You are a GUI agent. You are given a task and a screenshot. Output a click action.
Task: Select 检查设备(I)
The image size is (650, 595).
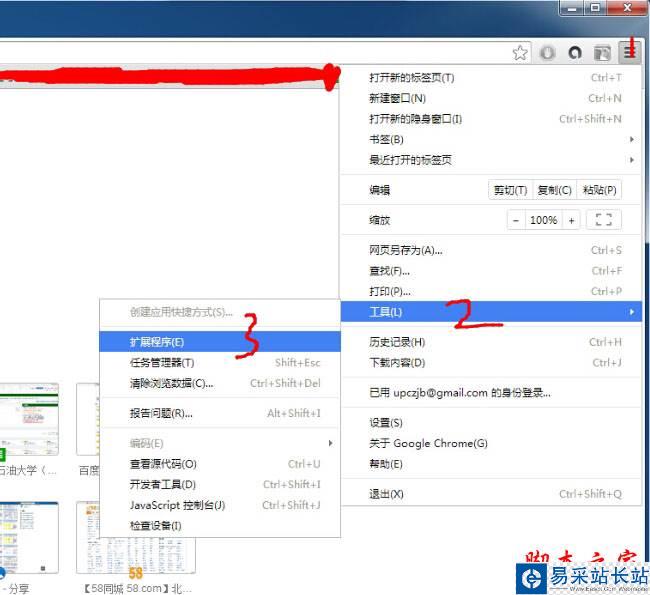pos(220,526)
